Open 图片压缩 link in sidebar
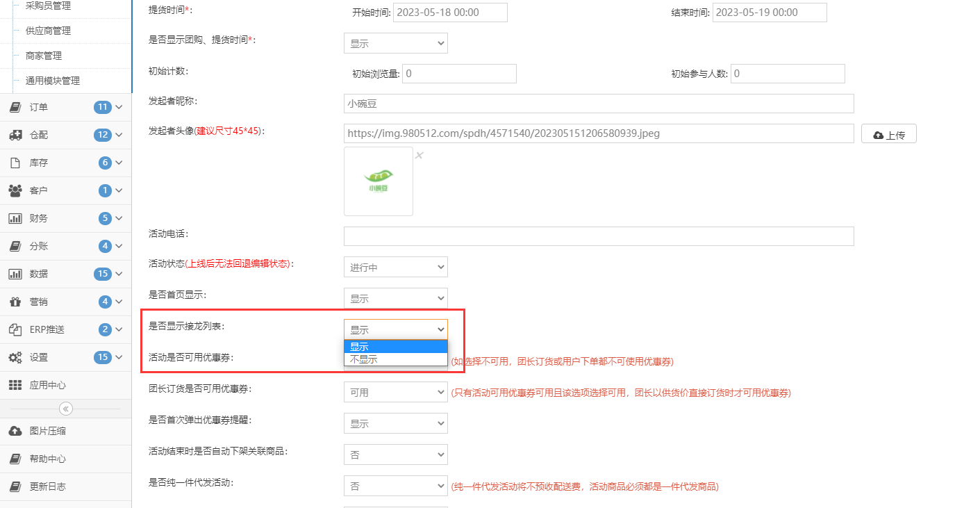The height and width of the screenshot is (508, 980). pyautogui.click(x=48, y=431)
